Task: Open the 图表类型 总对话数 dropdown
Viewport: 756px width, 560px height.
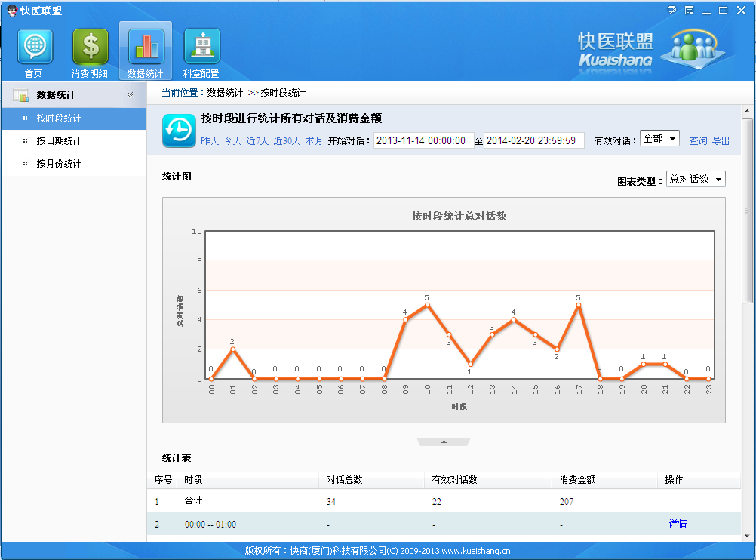Action: [696, 180]
